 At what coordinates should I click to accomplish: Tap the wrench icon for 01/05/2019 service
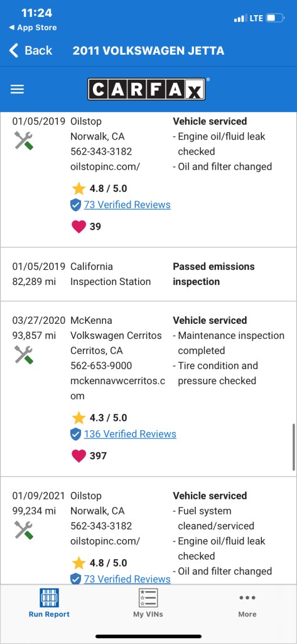[24, 140]
